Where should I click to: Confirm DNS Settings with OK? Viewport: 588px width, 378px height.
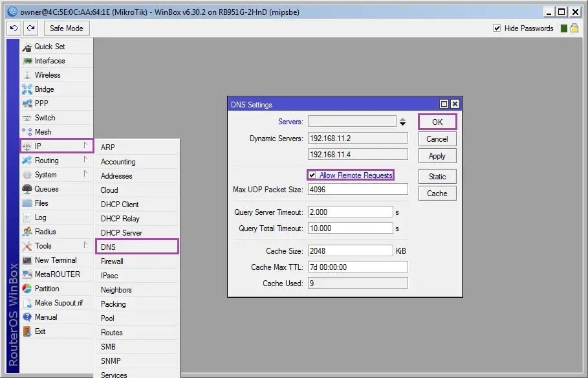click(437, 122)
